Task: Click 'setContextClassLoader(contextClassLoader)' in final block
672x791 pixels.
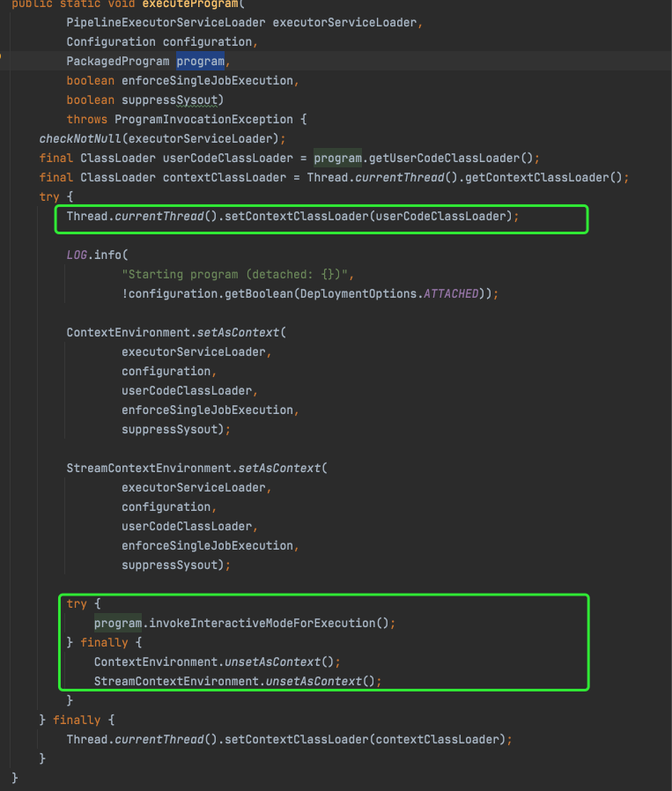Action: (365, 740)
